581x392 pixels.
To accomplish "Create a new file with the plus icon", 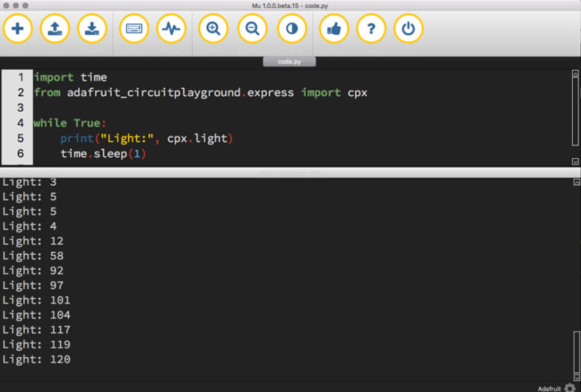I will click(17, 30).
